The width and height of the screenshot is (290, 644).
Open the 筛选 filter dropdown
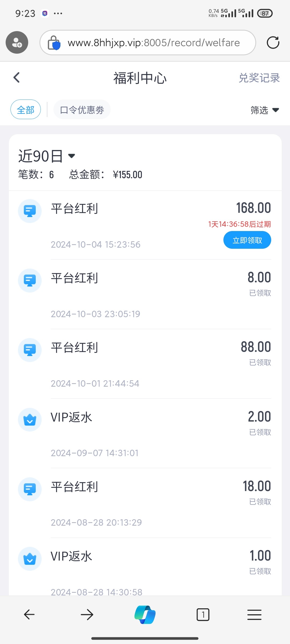point(264,110)
